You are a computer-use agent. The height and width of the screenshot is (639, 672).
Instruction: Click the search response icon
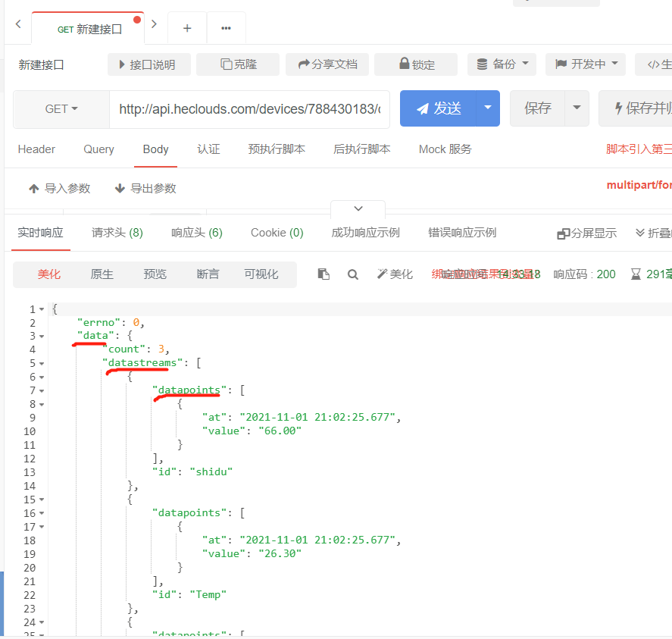point(353,274)
